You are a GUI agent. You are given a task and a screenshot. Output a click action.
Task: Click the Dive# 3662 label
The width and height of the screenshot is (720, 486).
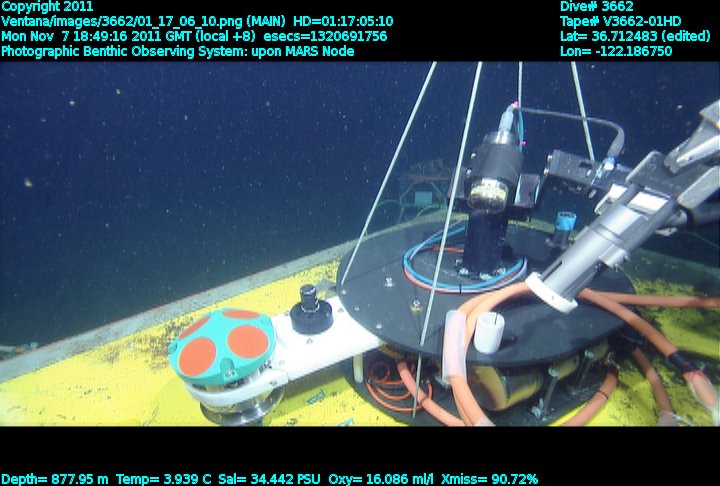coord(599,6)
